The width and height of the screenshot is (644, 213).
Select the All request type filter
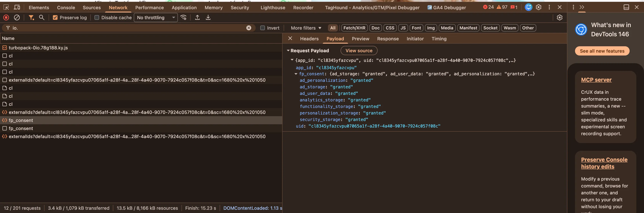click(333, 28)
